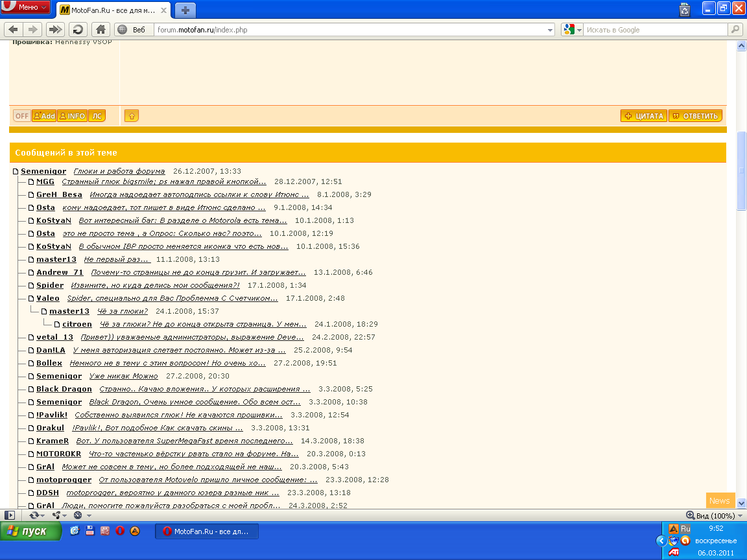Screen dimensions: 747x560
Task: Click the News button at page corner
Action: (719, 500)
